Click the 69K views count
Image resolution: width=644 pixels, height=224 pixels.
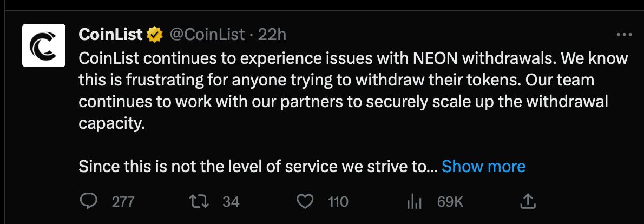[x=450, y=202]
